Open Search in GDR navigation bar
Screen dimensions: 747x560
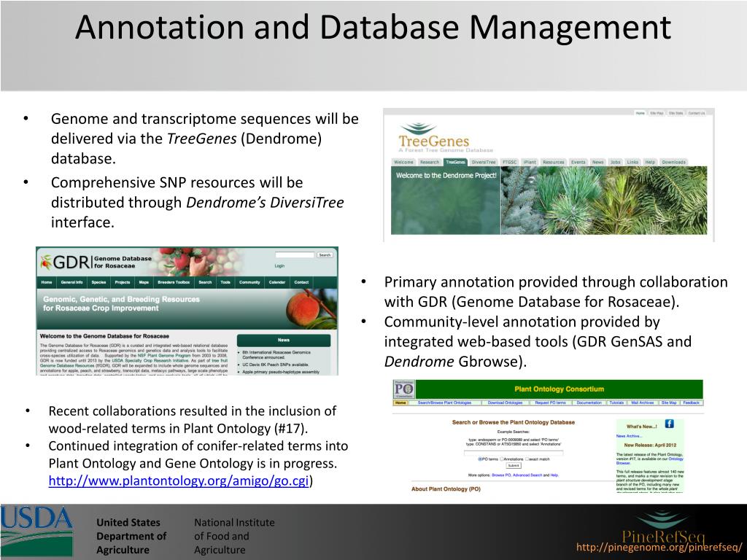205,282
